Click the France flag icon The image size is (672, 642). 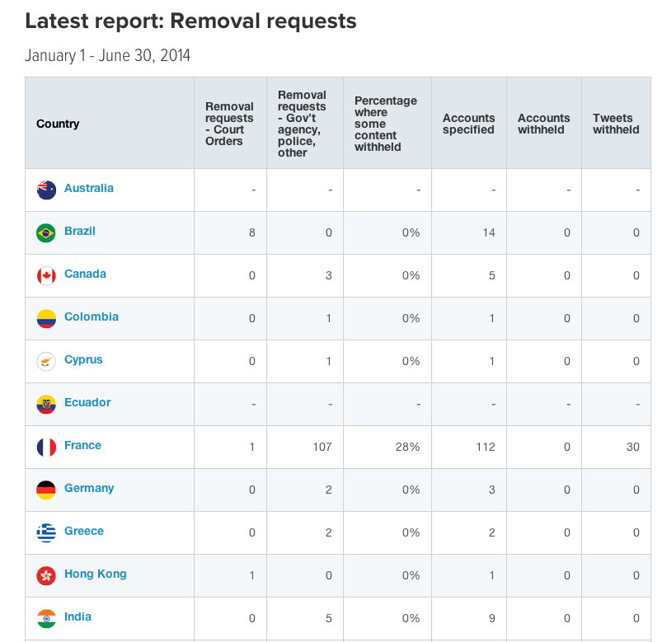coord(46,448)
